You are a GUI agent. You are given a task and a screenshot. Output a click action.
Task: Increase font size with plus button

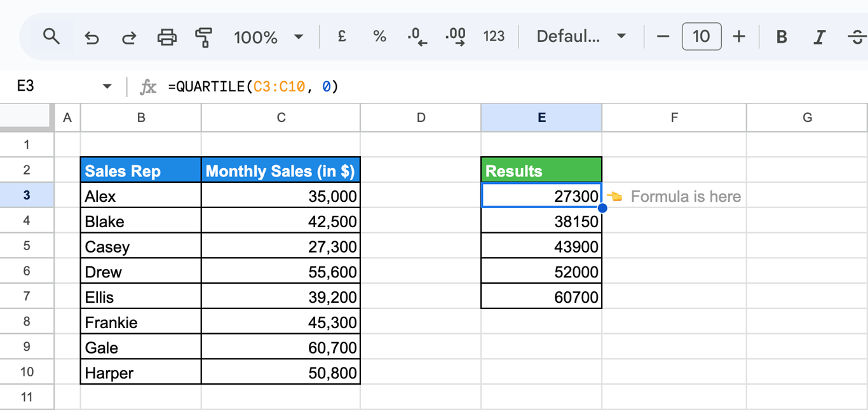738,37
